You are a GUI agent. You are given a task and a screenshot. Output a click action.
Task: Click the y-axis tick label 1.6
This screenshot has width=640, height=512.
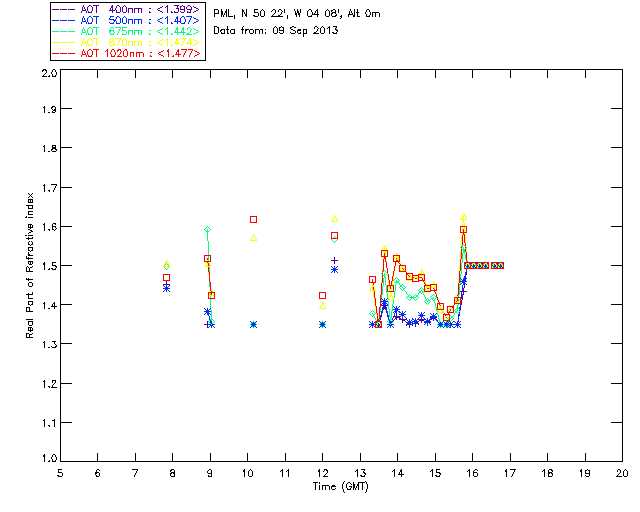49,227
